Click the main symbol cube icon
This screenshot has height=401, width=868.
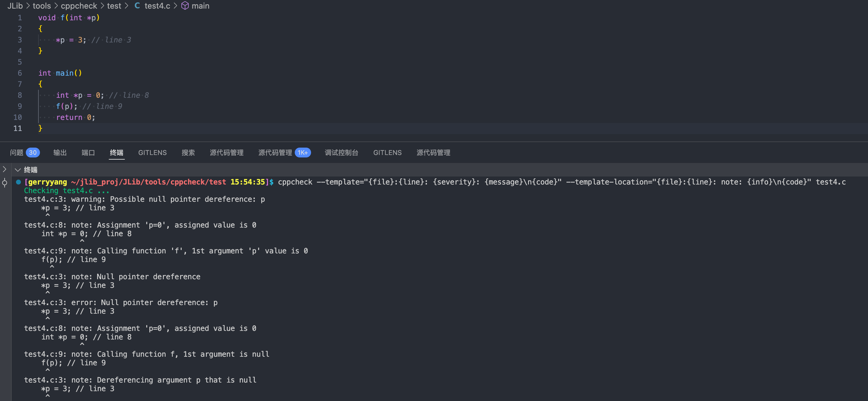pos(185,6)
